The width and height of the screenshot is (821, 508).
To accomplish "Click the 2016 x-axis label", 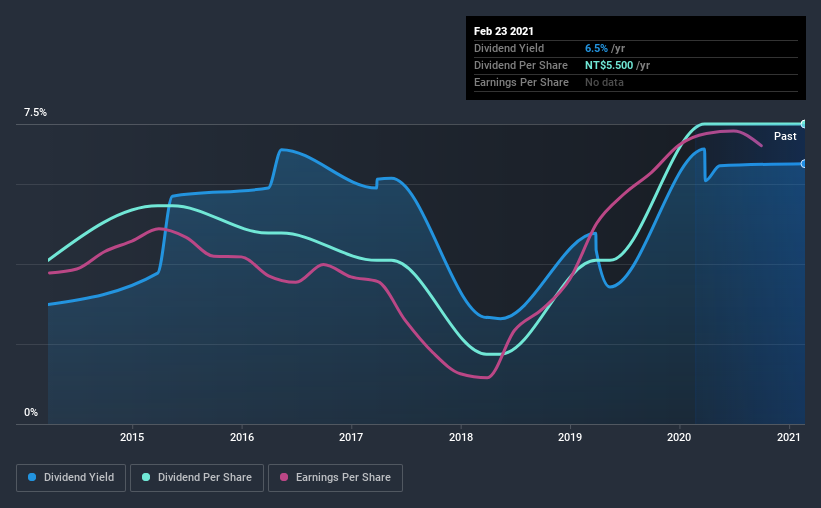I will pos(242,437).
